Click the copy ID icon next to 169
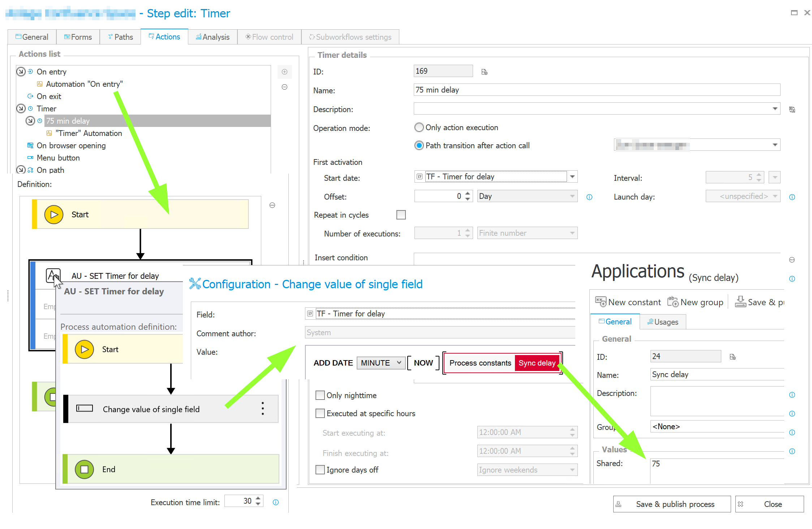This screenshot has height=529, width=812. click(484, 72)
